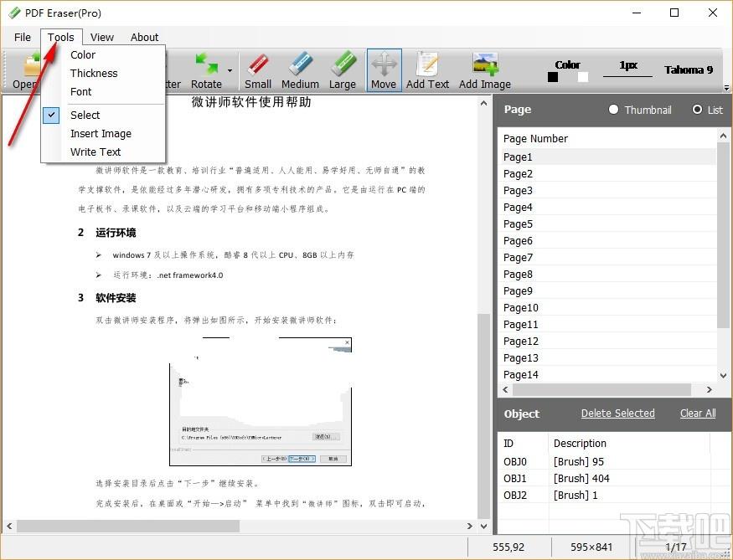Choose Color from Tools menu
Image resolution: width=733 pixels, height=560 pixels.
pos(103,54)
